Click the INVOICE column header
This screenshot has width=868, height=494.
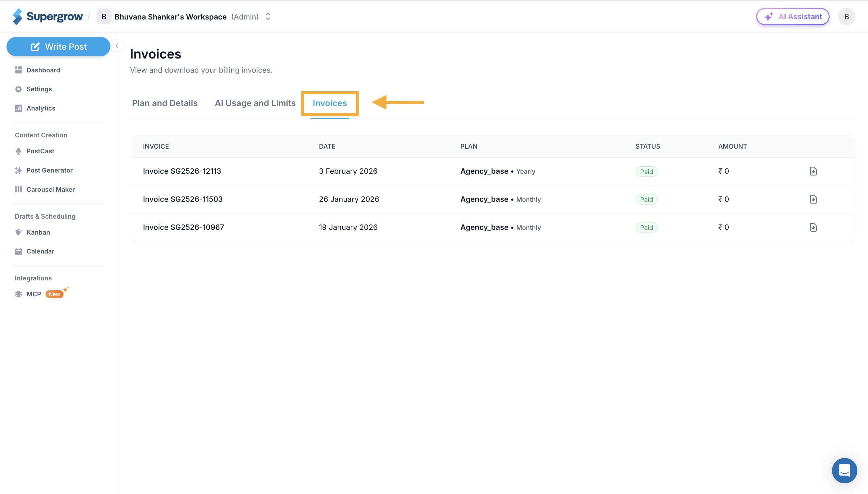pos(156,146)
